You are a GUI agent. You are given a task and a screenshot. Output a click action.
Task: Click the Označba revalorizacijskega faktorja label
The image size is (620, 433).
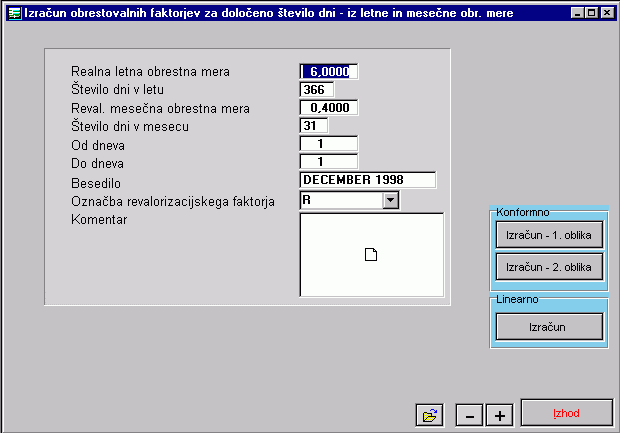pyautogui.click(x=173, y=202)
